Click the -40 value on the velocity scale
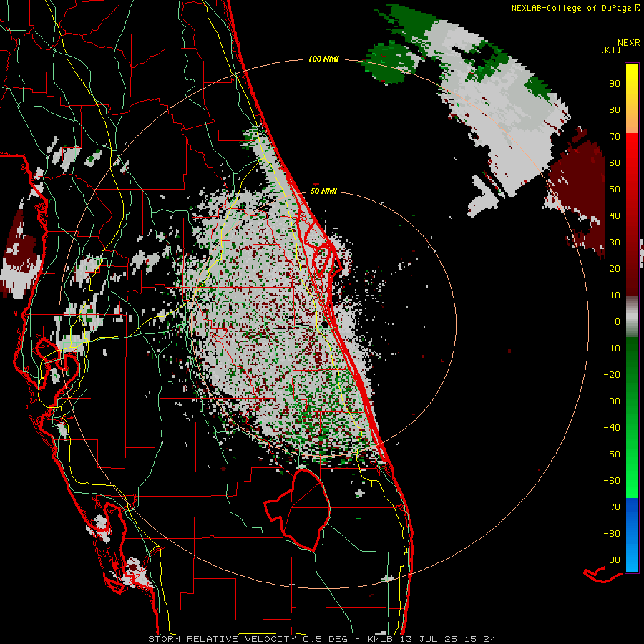This screenshot has width=644, height=644. click(x=612, y=428)
